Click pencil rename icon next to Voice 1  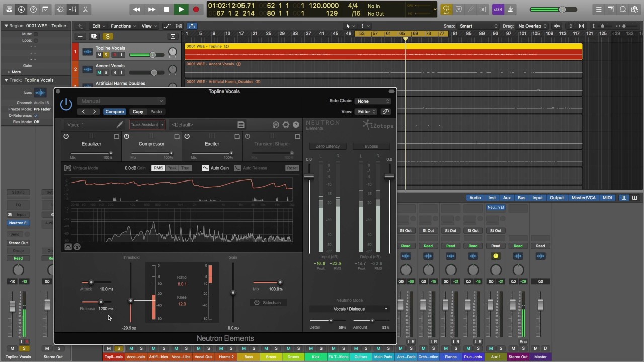(x=120, y=125)
